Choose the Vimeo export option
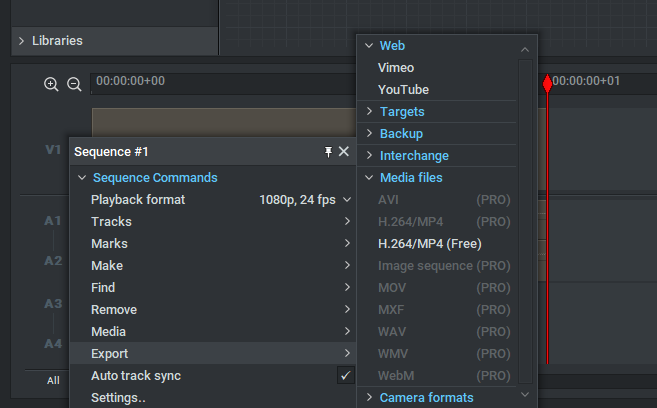Viewport: 657px width, 408px height. click(x=396, y=68)
